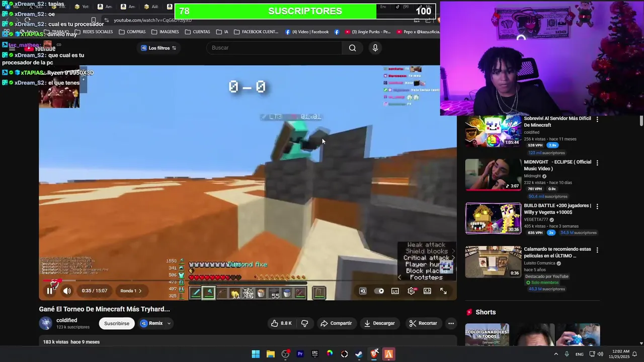Click the Buscar search field
Image resolution: width=644 pixels, height=362 pixels.
click(x=274, y=48)
